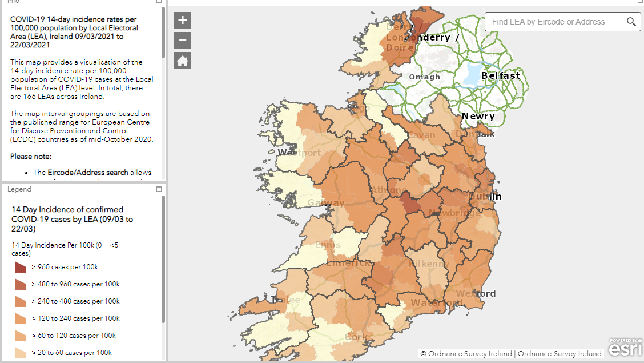
Task: Maximize the Info panel
Action: tap(159, 2)
